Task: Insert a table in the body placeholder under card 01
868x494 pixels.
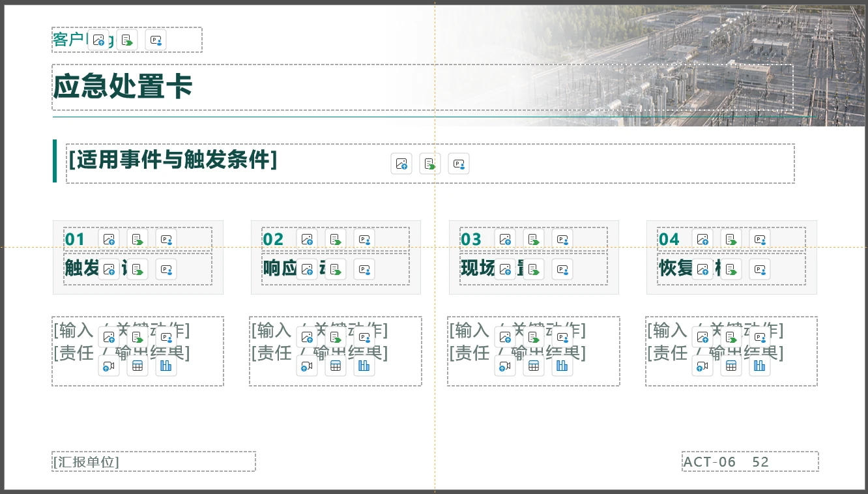Action: [x=137, y=366]
